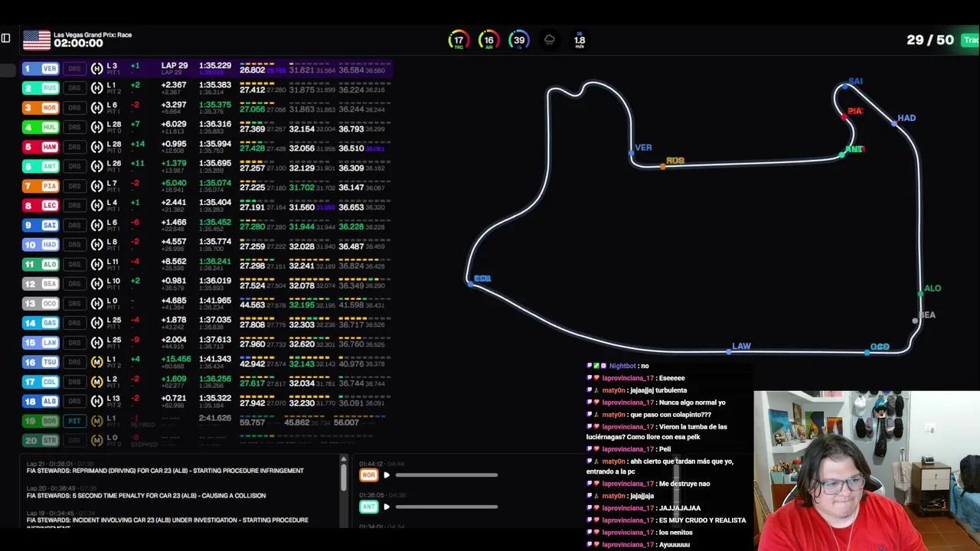Click the reprimand starting procedure infringement message
Screen dimensions: 980x551
click(x=165, y=471)
